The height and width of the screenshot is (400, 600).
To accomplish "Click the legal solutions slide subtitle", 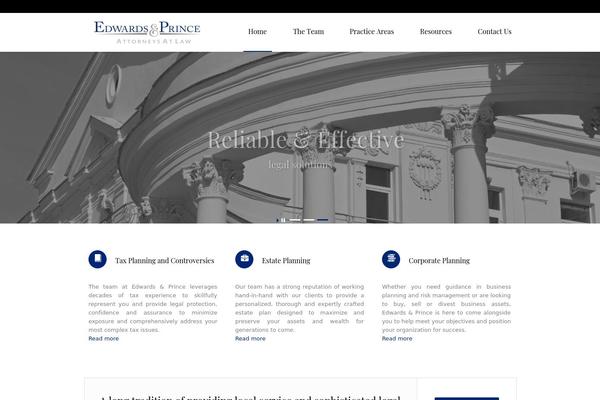I will (300, 164).
